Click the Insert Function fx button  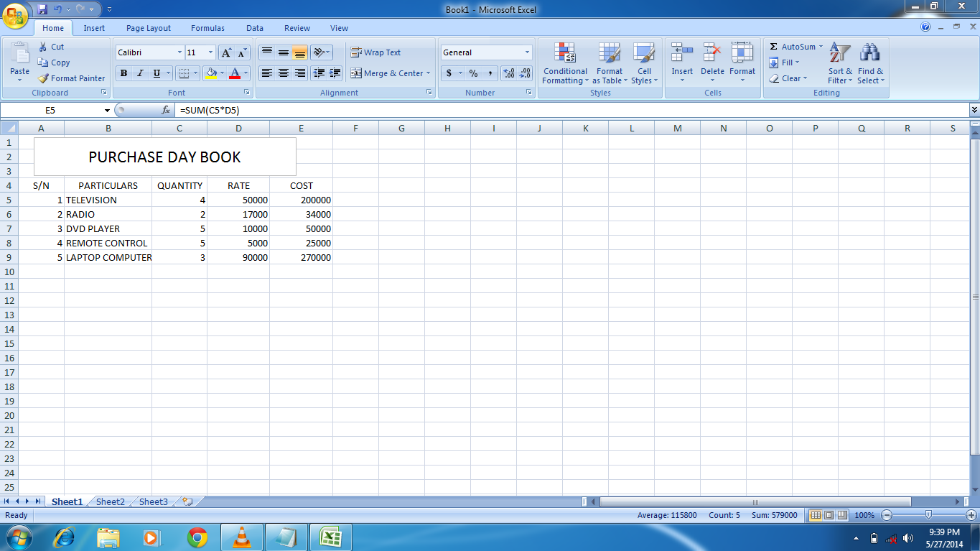(166, 110)
